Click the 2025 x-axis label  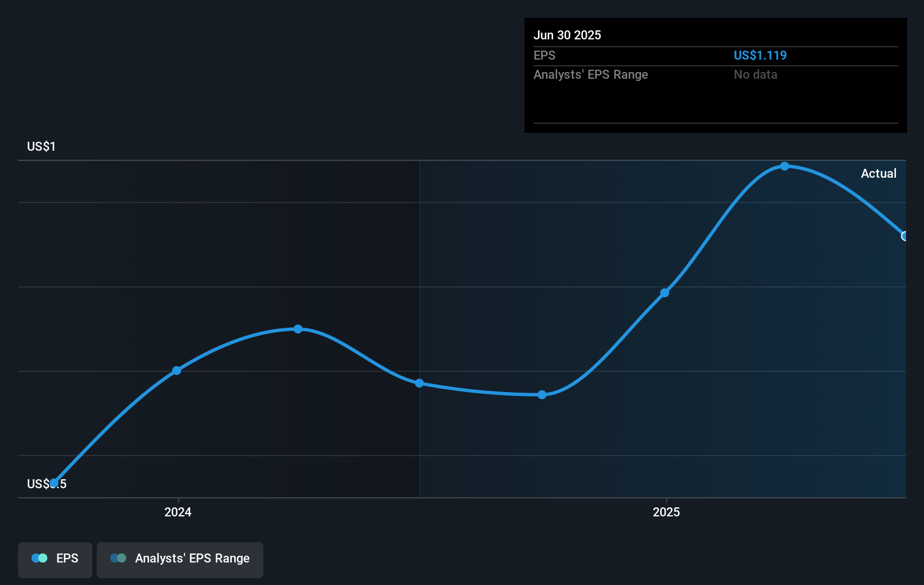click(x=666, y=512)
